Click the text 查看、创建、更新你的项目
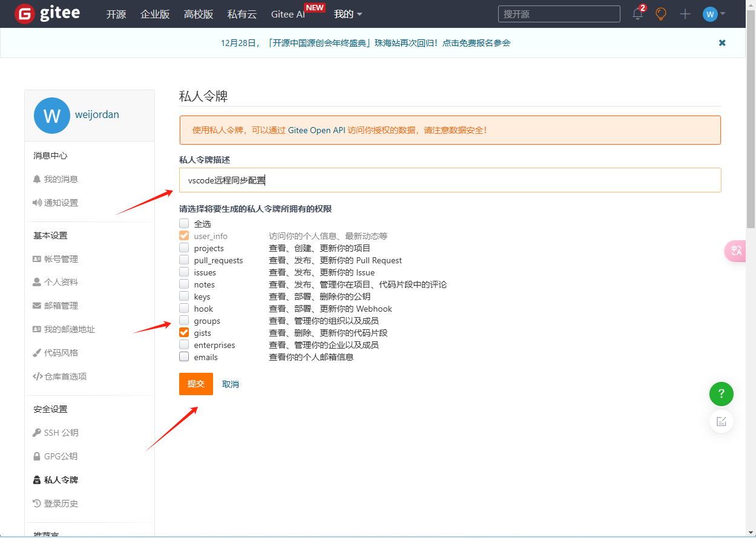Viewport: 756px width, 538px height. pos(320,248)
